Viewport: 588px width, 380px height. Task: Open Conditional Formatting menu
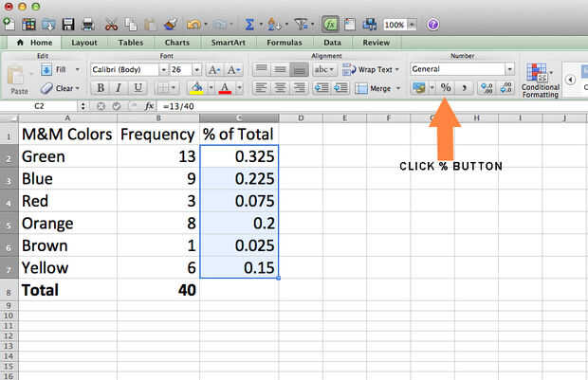[541, 81]
